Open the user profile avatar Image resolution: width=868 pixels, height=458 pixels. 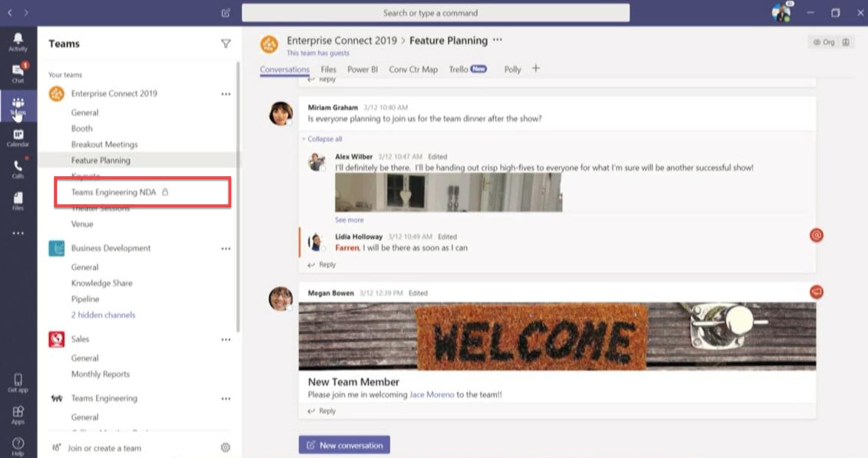pyautogui.click(x=782, y=13)
